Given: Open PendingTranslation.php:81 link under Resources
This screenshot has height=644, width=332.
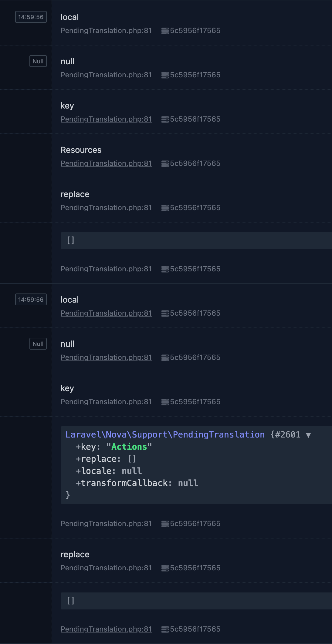Looking at the screenshot, I should coord(106,163).
